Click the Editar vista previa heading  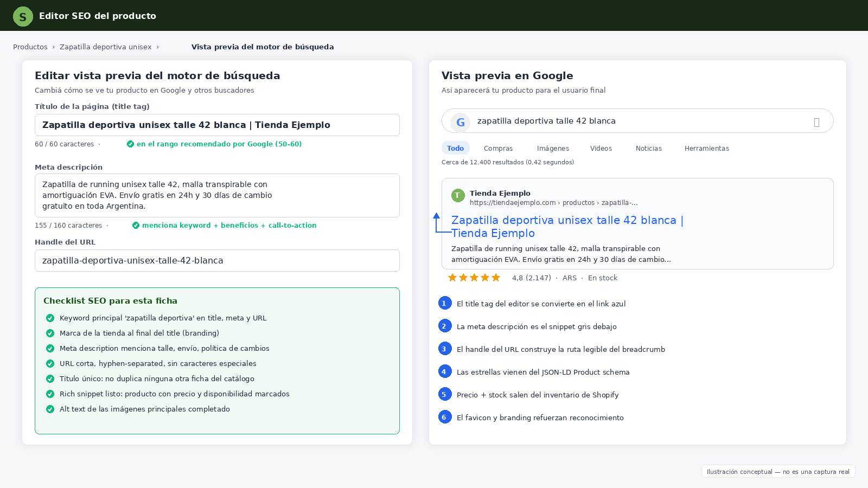(157, 76)
